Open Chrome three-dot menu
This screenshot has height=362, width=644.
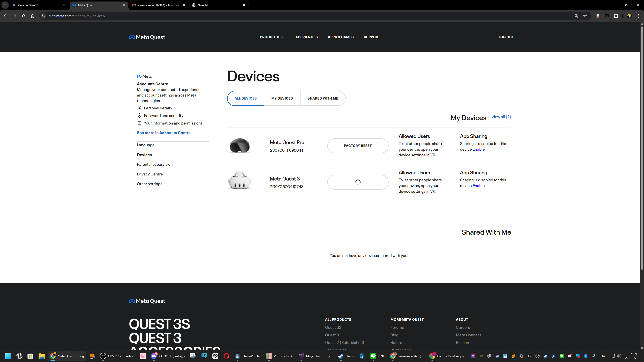point(638,16)
